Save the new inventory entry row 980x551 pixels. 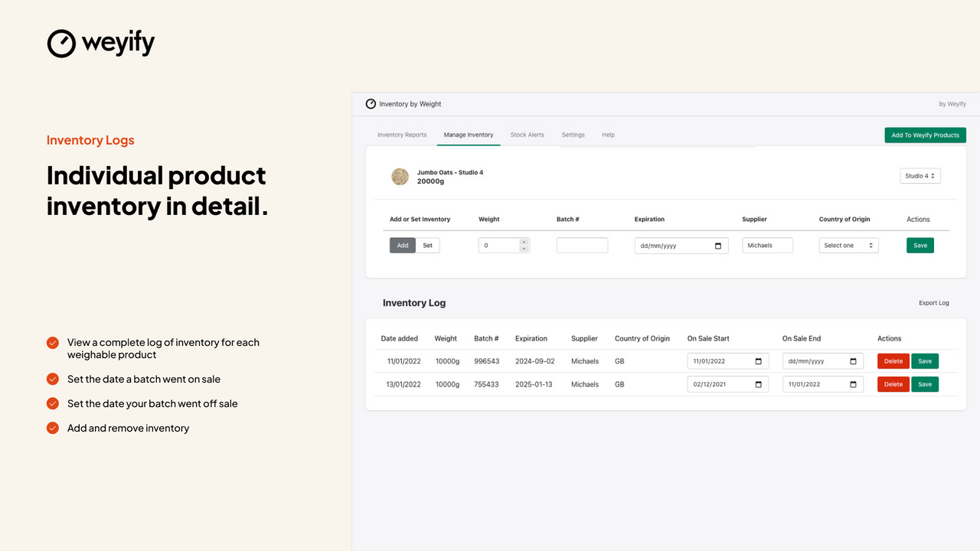click(x=920, y=246)
